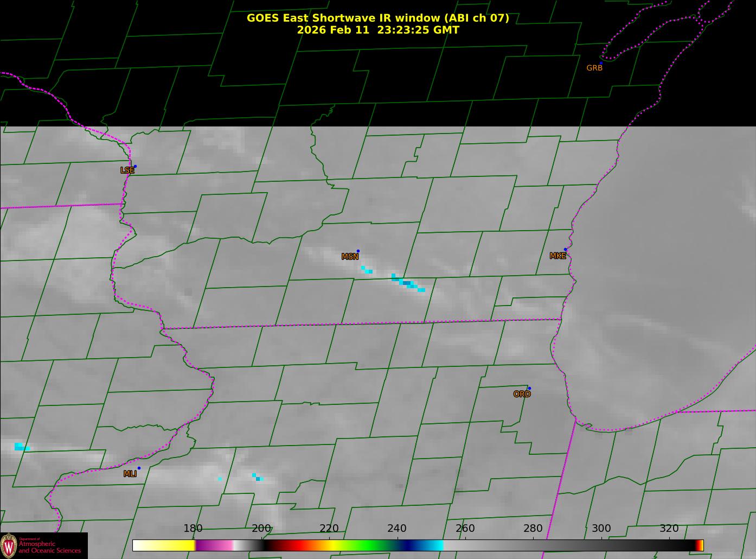This screenshot has height=559, width=756.
Task: Click the ORD station label
Action: pos(522,395)
